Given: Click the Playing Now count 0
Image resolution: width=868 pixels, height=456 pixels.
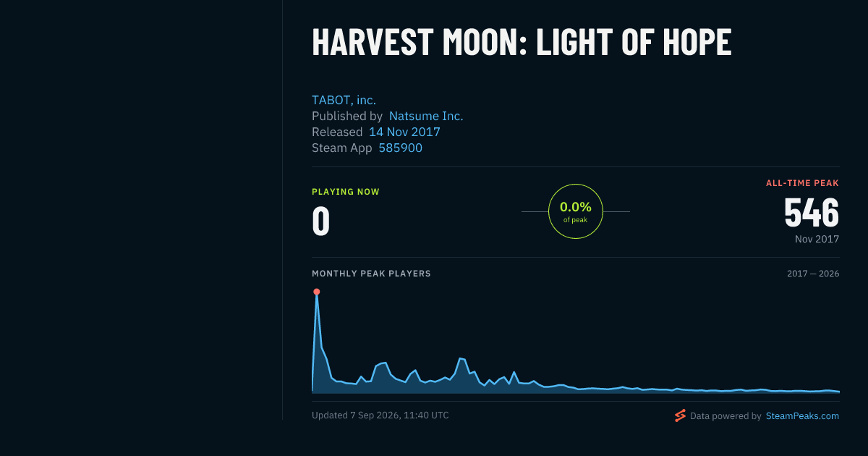Looking at the screenshot, I should click(x=321, y=221).
